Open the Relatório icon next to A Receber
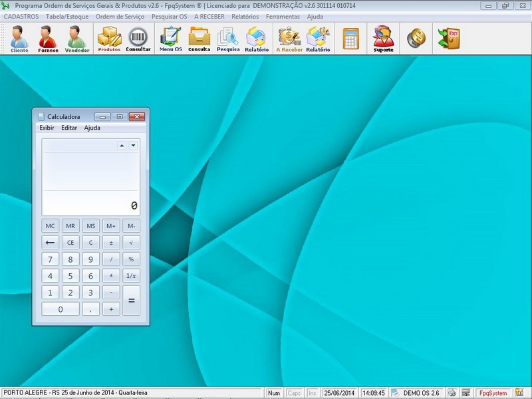This screenshot has width=532, height=399. pos(318,39)
